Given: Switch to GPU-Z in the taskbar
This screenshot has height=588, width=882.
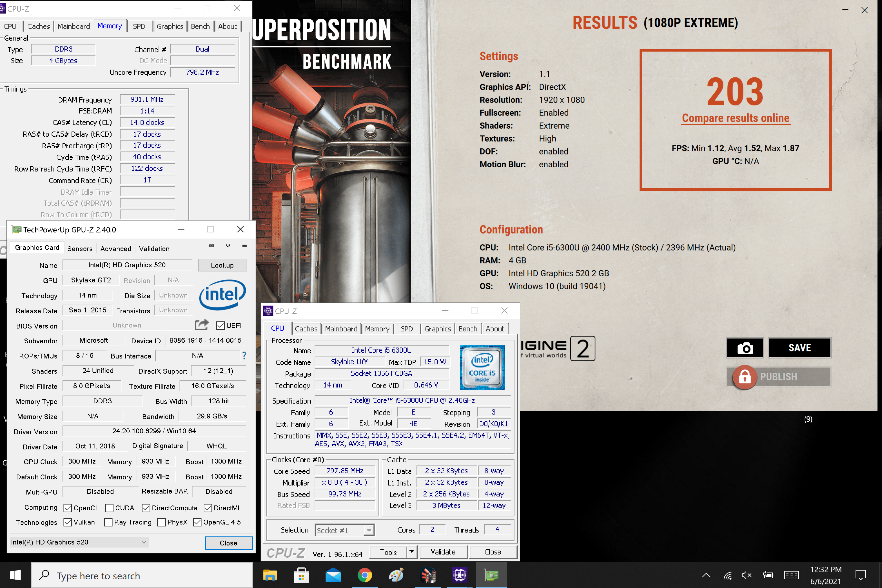Looking at the screenshot, I should [491, 575].
